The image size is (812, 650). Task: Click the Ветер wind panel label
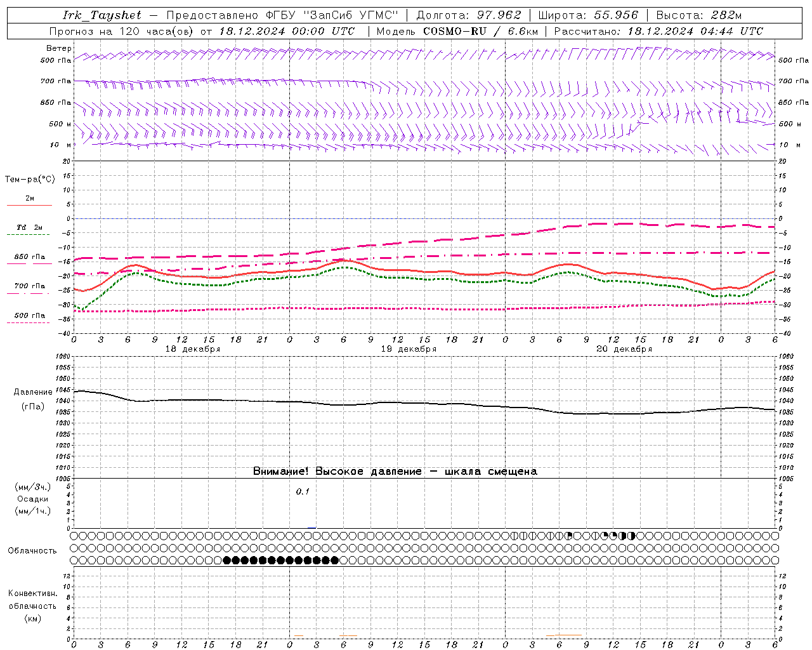[x=59, y=48]
